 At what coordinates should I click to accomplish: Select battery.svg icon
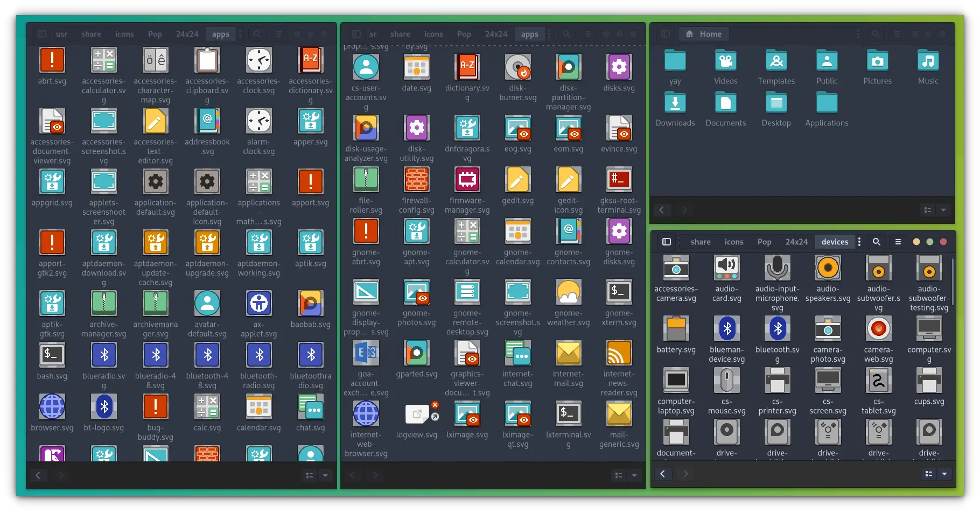click(x=676, y=328)
